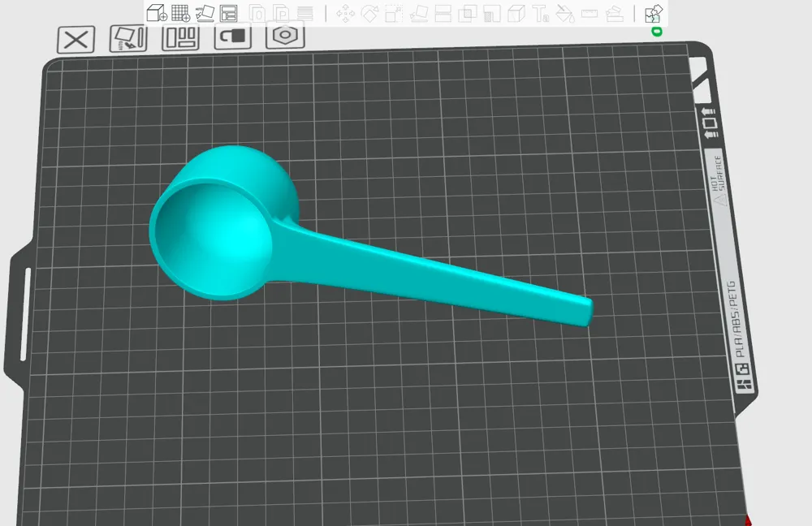
Task: Select the Move gizmo tool
Action: coord(345,14)
